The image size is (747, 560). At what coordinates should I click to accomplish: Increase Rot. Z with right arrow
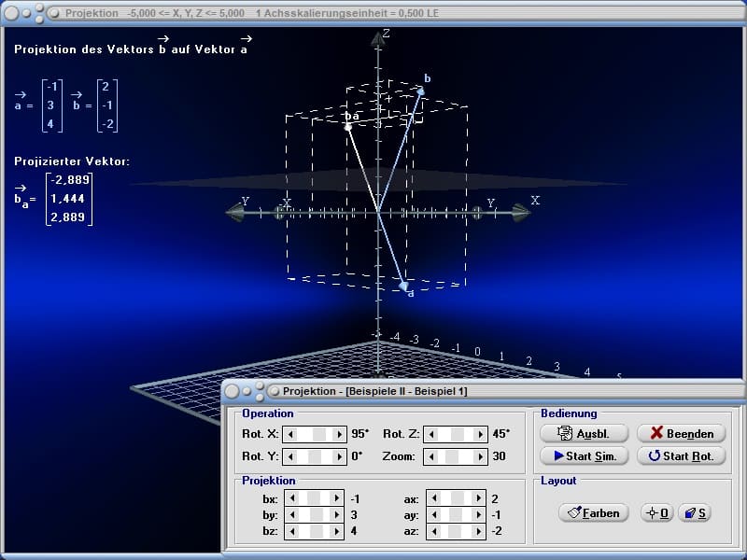pos(480,434)
